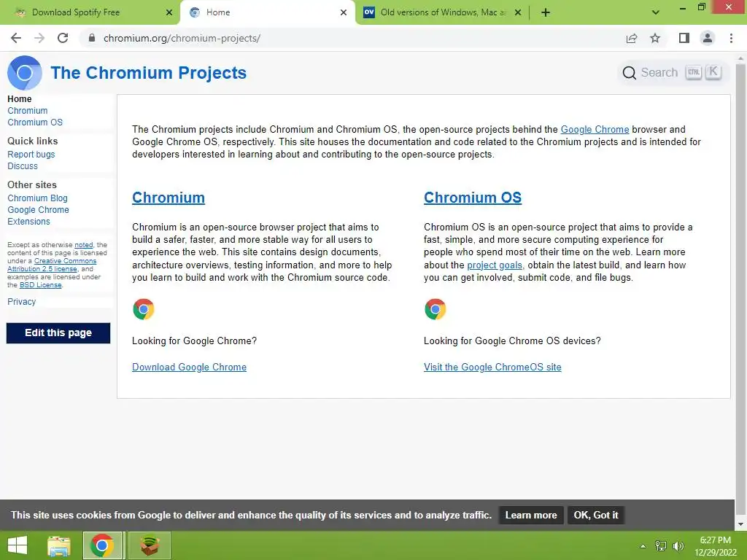
Task: Open the Privacy link in sidebar
Action: click(21, 301)
